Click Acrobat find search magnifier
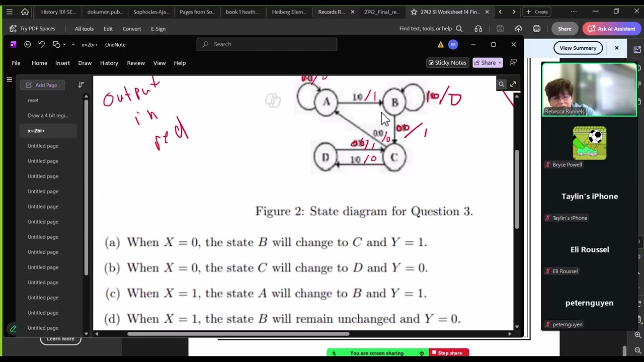Screen dimensions: 644x362 (x=459, y=29)
